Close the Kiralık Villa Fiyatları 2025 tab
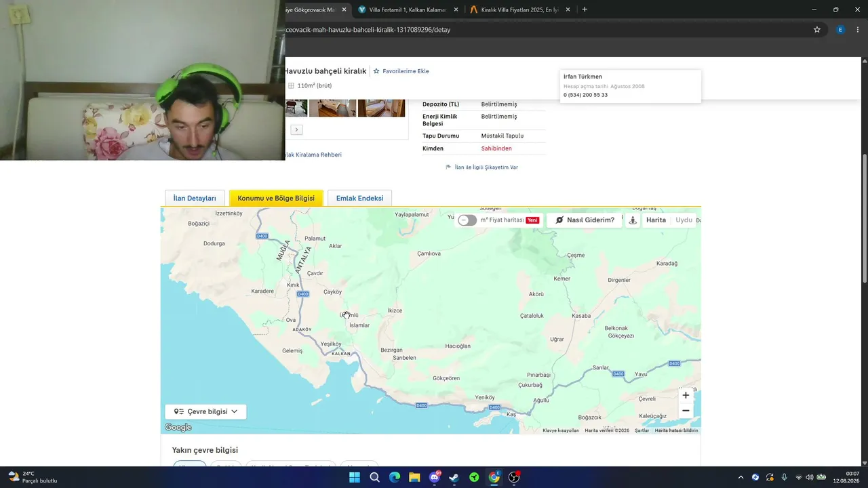The image size is (868, 488). point(568,9)
